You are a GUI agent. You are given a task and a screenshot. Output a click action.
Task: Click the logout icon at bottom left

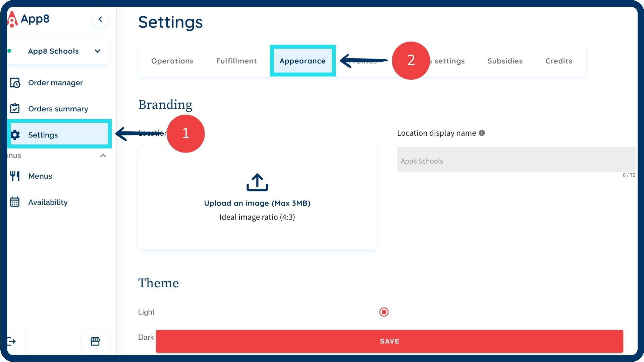tap(12, 341)
